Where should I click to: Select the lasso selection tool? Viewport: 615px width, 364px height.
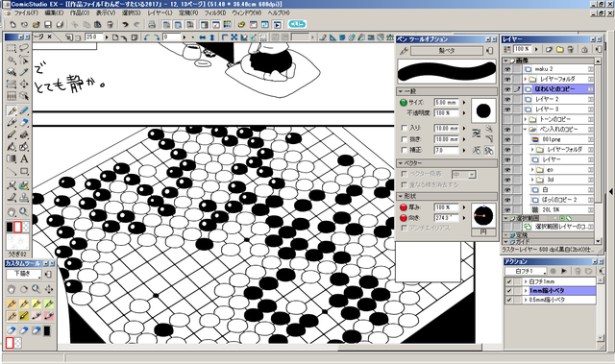[24, 49]
